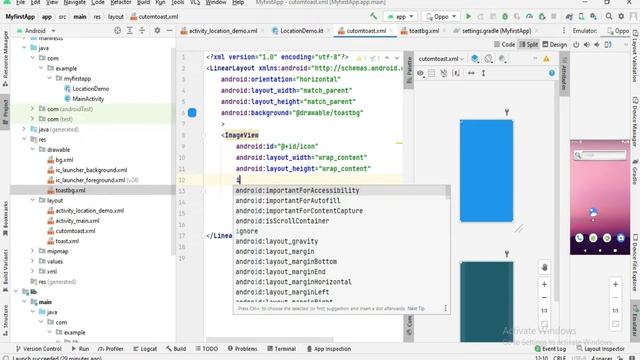
Task: Hide the Project panel with minus icon
Action: tap(169, 31)
